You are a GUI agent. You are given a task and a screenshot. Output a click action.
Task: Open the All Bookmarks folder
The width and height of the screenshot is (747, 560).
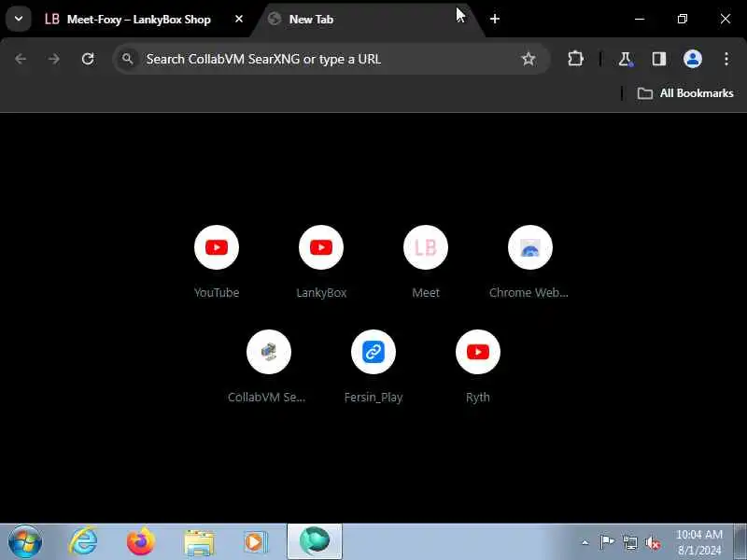685,93
